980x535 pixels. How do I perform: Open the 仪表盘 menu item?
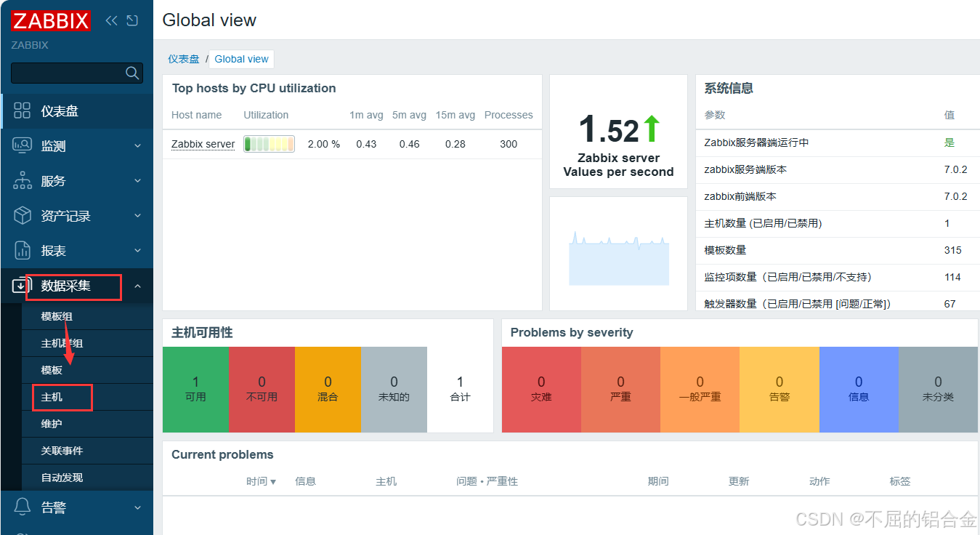pyautogui.click(x=77, y=110)
